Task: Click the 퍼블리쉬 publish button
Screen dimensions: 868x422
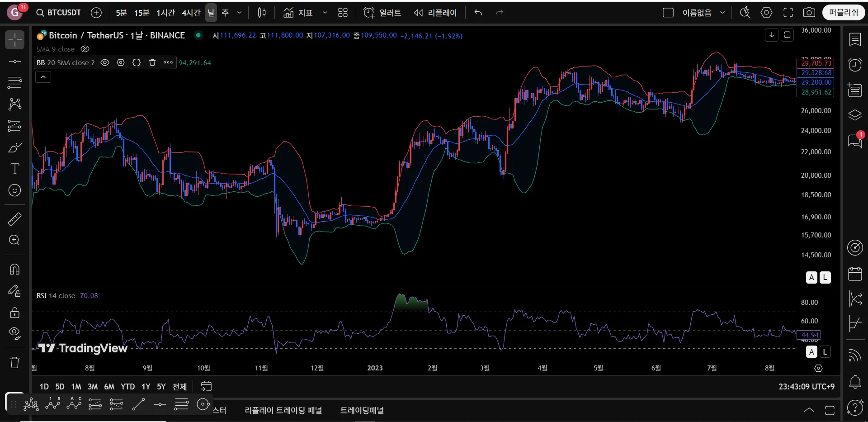Action: pos(843,13)
